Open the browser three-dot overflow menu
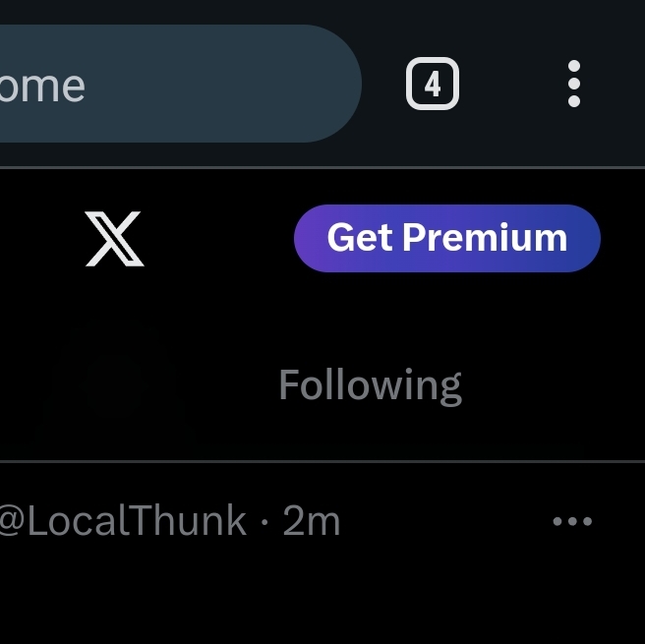Viewport: 645px width, 644px height. [574, 85]
